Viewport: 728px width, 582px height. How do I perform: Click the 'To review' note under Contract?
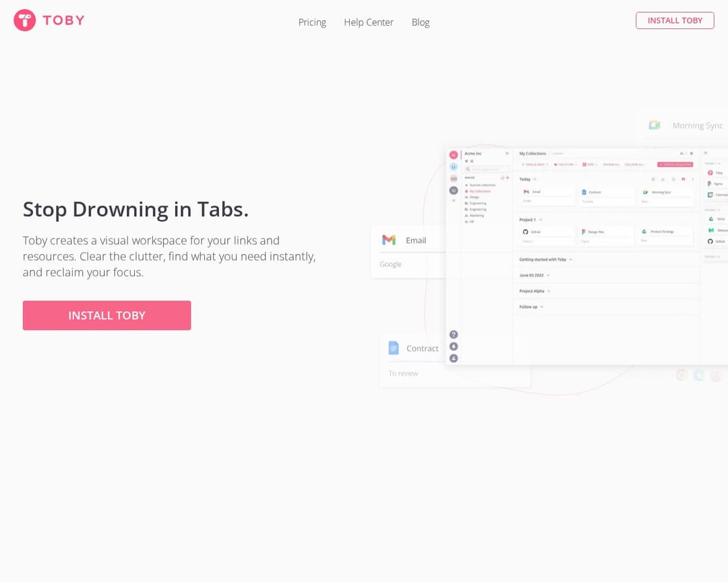403,373
